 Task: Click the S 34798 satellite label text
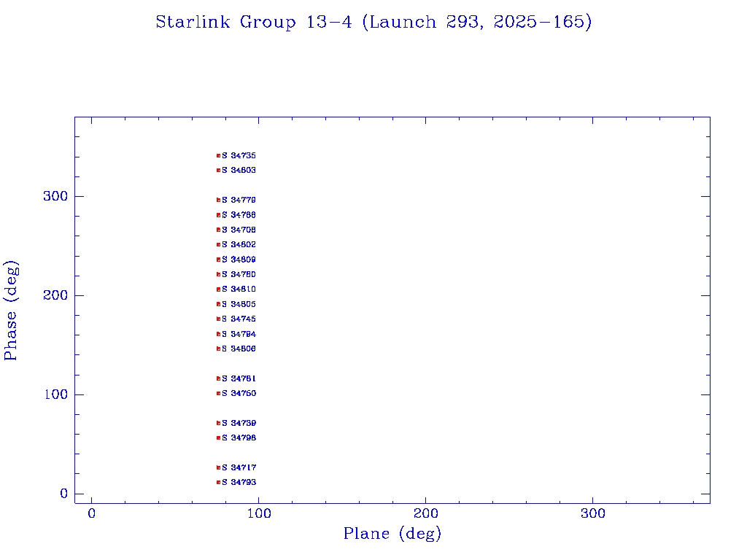pos(239,437)
